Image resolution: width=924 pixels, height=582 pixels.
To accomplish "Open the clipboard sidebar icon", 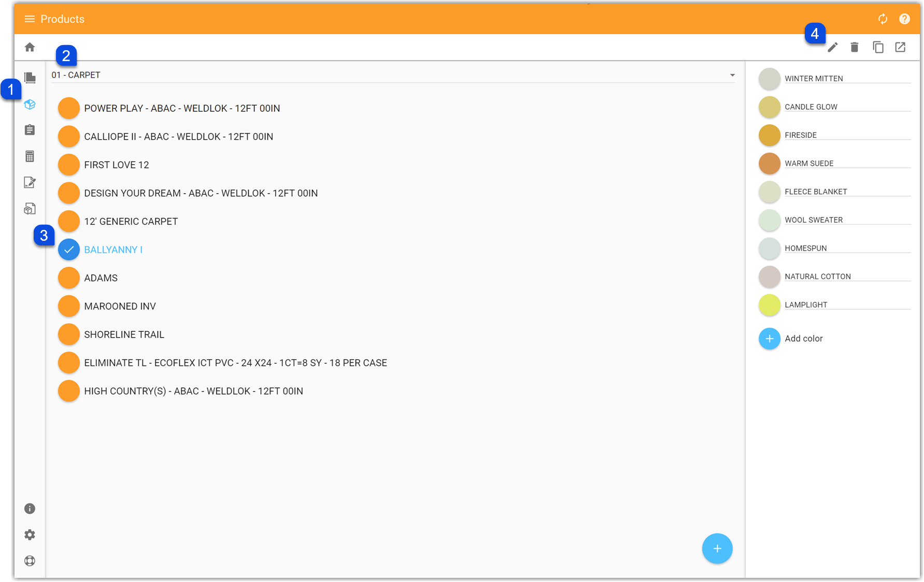I will point(30,130).
